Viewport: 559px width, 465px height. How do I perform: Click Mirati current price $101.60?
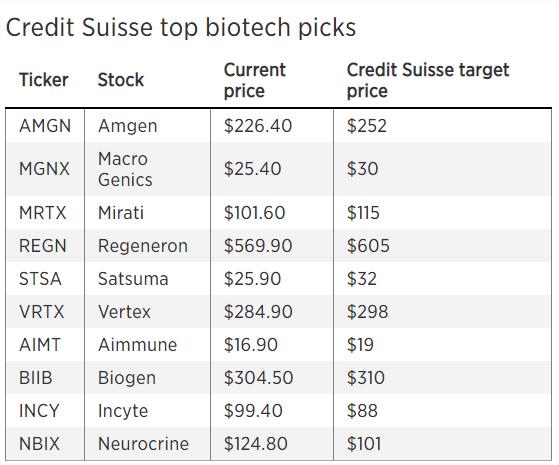click(x=255, y=213)
